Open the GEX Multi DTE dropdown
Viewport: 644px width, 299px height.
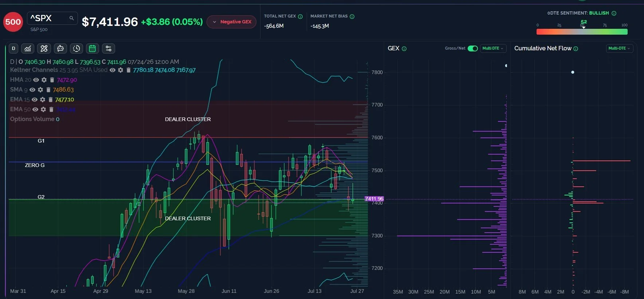(493, 48)
